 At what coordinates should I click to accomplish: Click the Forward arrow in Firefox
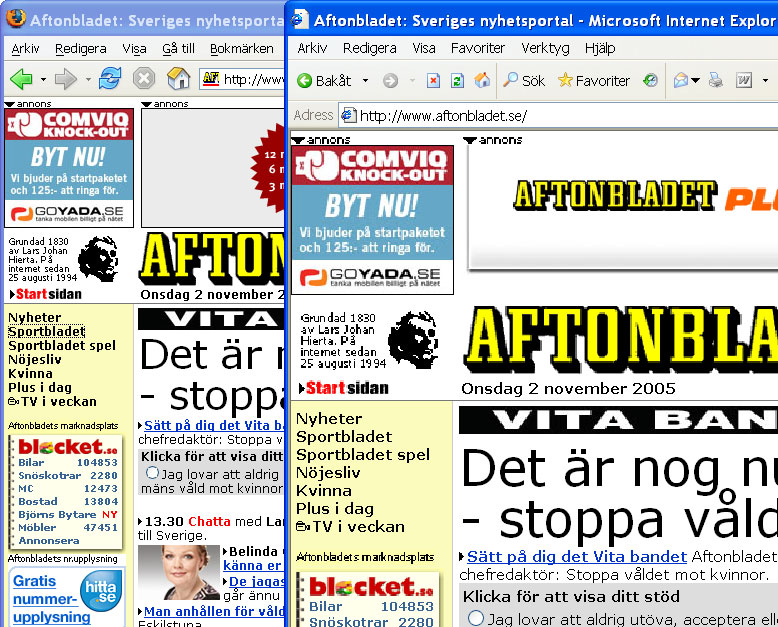coord(65,79)
